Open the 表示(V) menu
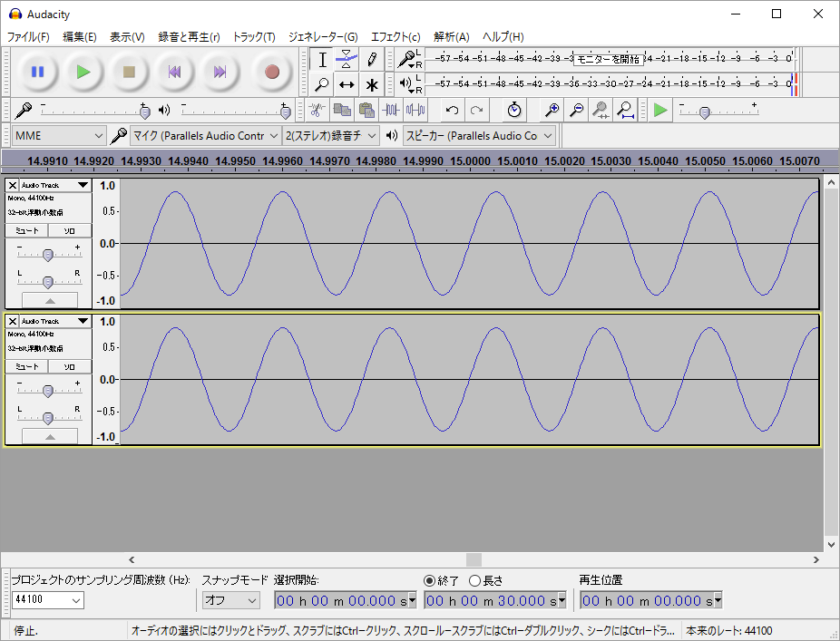The width and height of the screenshot is (840, 641). [127, 37]
